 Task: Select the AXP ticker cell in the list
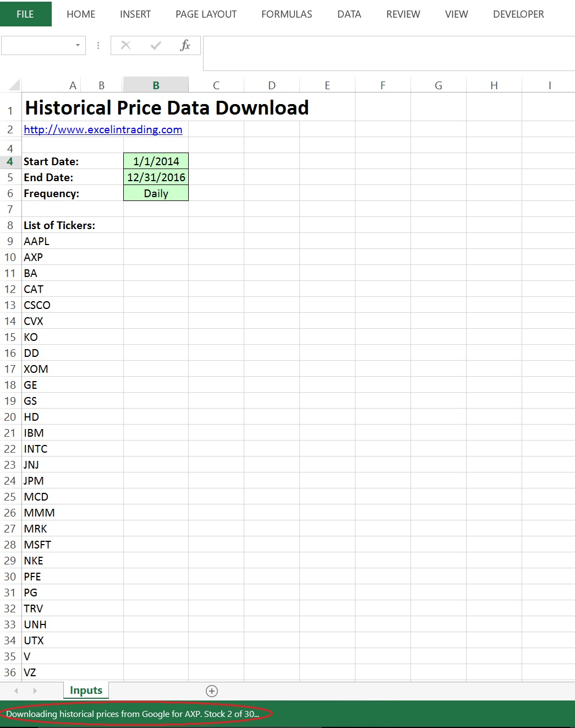coord(73,257)
